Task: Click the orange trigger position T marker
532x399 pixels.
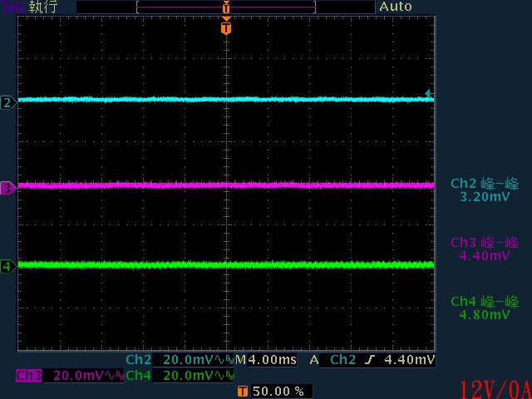Action: pyautogui.click(x=226, y=28)
